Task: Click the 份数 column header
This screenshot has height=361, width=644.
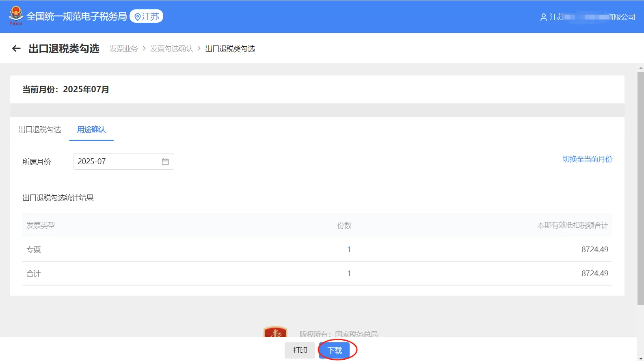Action: tap(344, 225)
